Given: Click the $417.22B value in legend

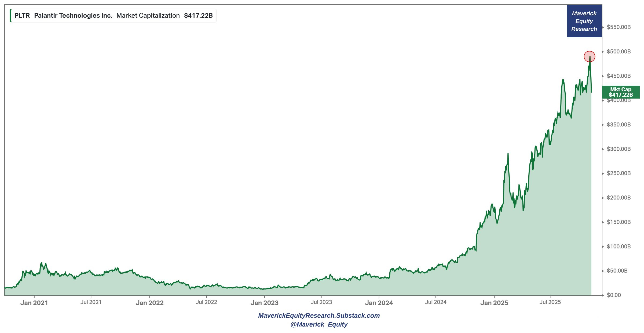Looking at the screenshot, I should 198,16.
